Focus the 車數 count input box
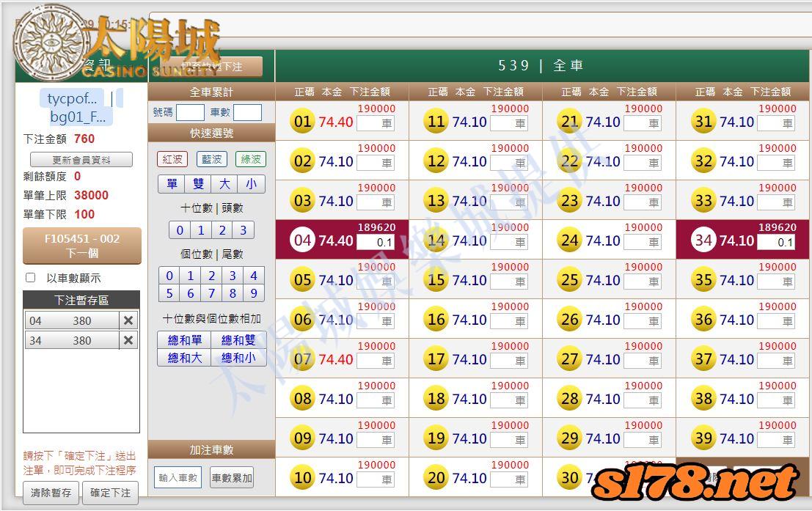 pyautogui.click(x=247, y=112)
